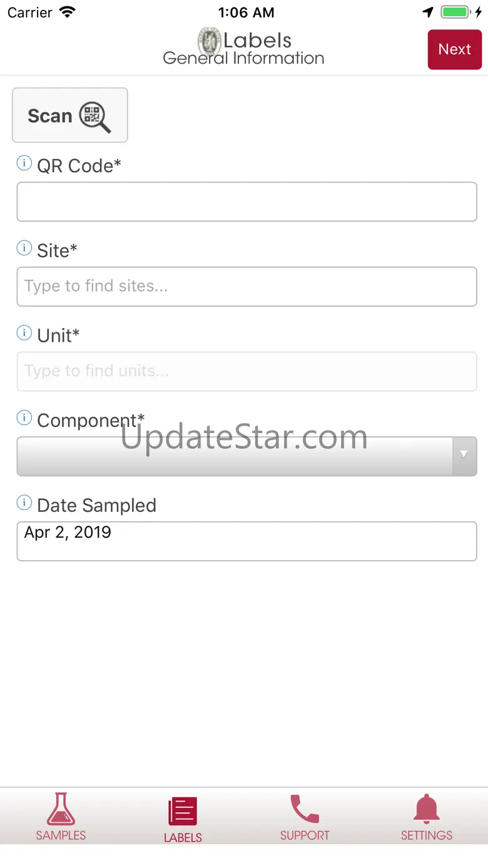The width and height of the screenshot is (488, 868).
Task: Open the info icon beside Unit
Action: tap(24, 334)
